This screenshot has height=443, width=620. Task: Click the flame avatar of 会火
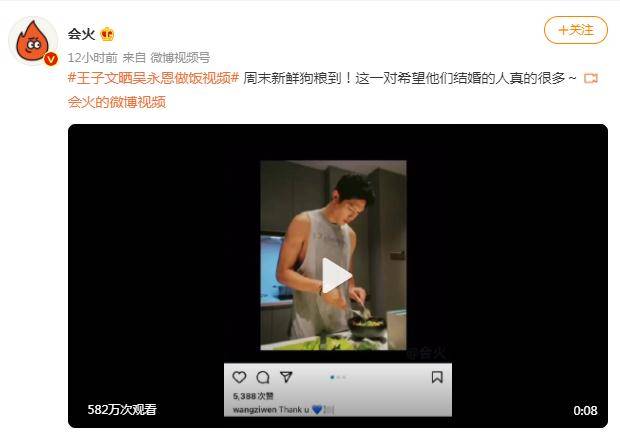(x=33, y=41)
